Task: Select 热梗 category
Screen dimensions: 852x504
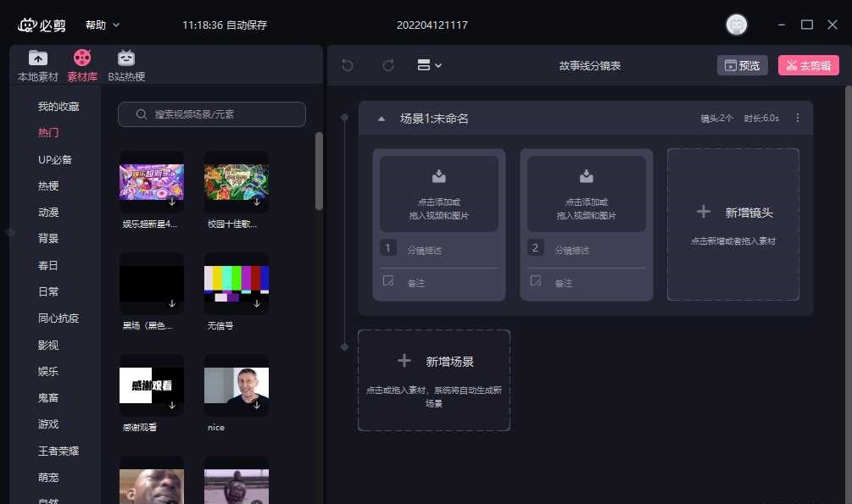Action: tap(47, 186)
